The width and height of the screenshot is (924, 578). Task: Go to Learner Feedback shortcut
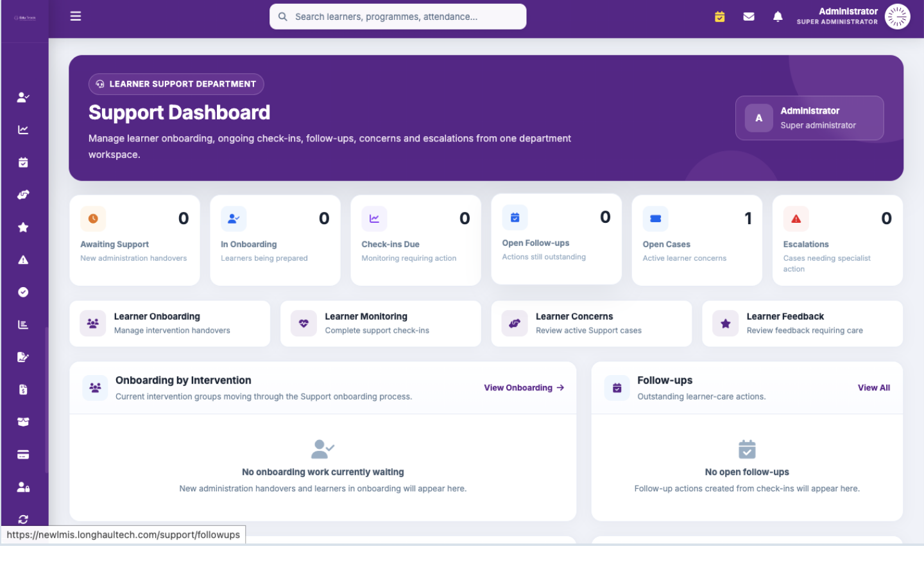click(803, 324)
